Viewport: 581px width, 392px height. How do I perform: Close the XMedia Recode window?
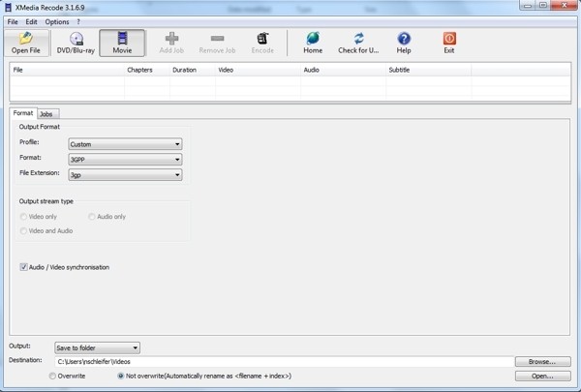[x=565, y=5]
